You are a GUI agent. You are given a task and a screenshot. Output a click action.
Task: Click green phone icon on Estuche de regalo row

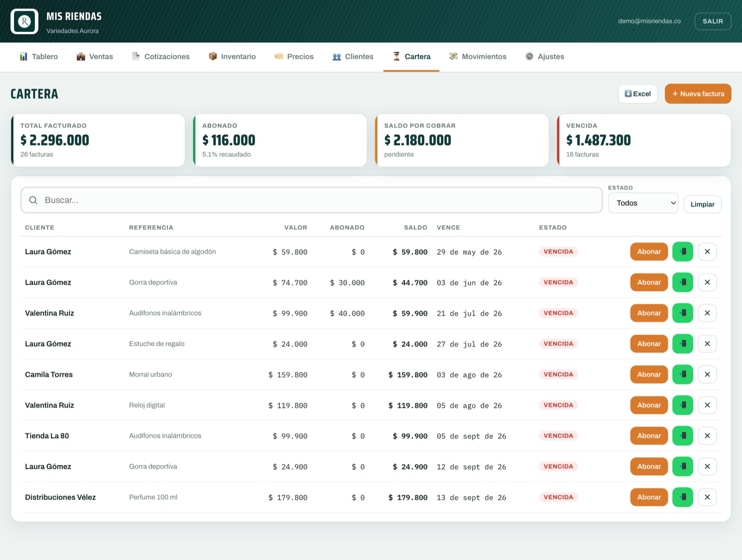pos(683,344)
